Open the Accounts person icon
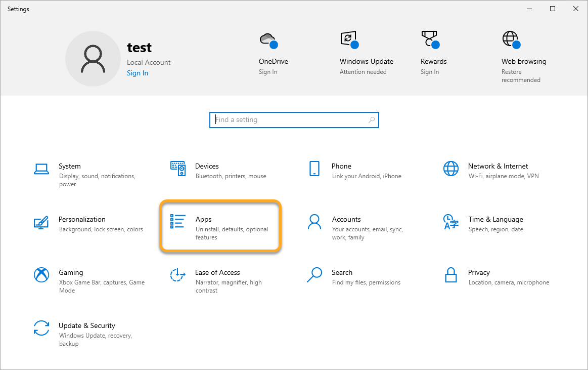 (314, 222)
